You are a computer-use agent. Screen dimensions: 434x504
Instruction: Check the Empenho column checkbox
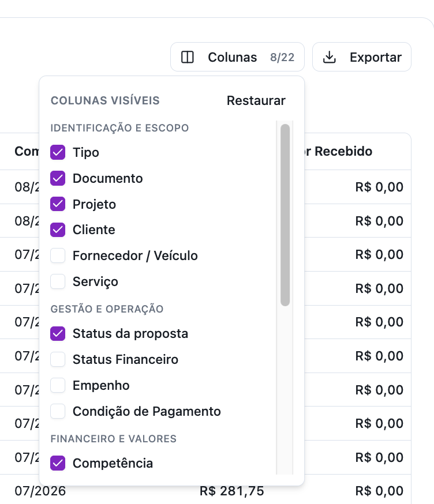pos(58,385)
